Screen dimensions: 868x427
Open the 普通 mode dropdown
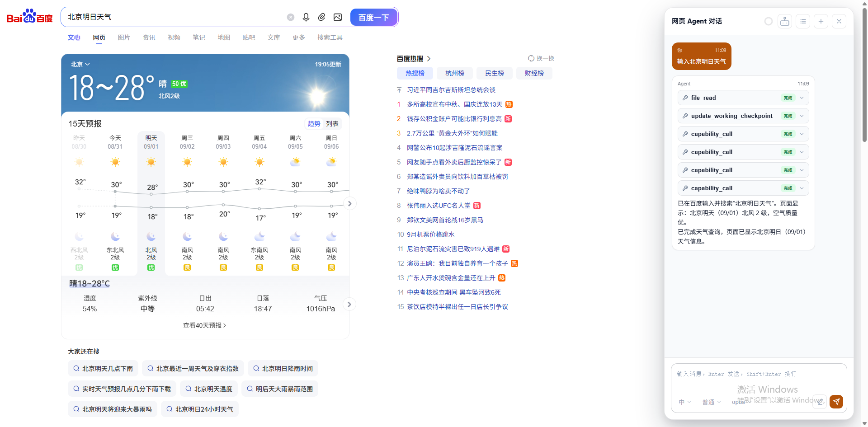(711, 402)
